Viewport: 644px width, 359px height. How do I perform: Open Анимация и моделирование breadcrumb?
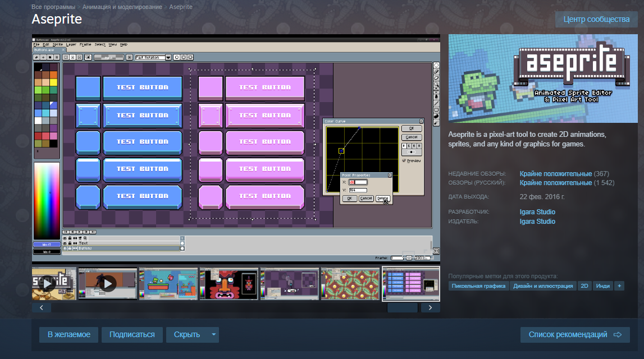click(122, 7)
